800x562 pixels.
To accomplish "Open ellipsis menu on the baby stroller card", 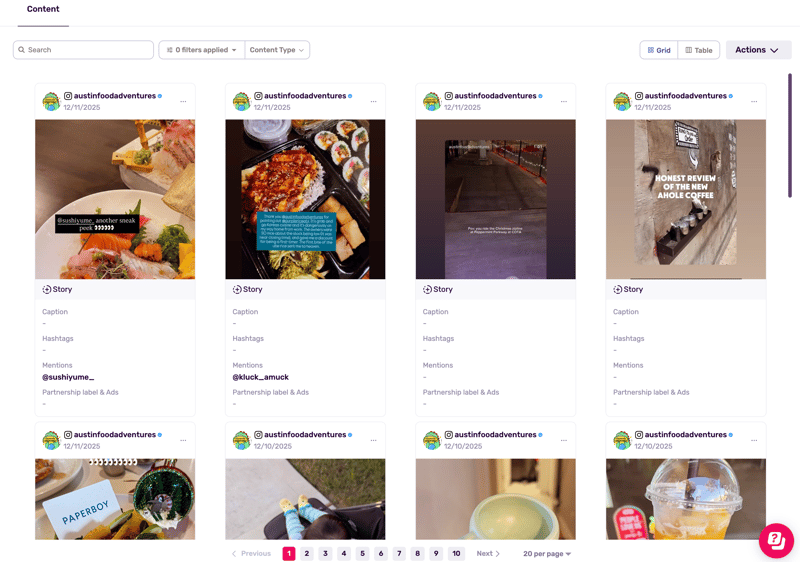I will tap(373, 440).
